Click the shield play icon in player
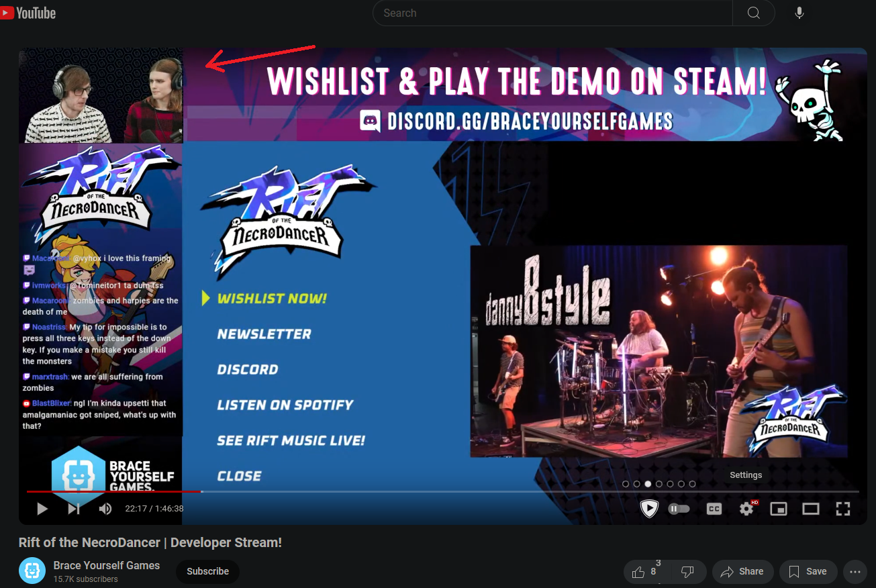The image size is (876, 588). pos(649,509)
